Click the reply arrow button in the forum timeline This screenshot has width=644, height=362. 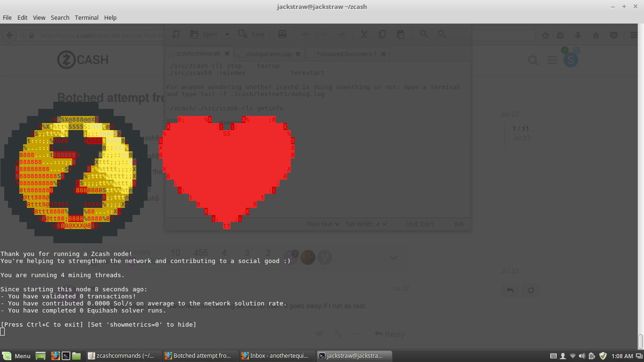pyautogui.click(x=510, y=290)
